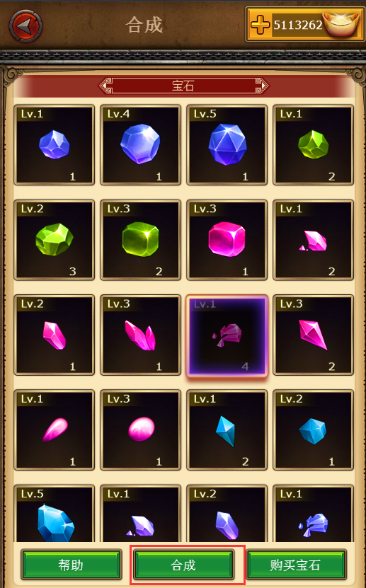Select the Lv.3 pink oval gem
Viewport: 366px width, 588px height.
click(140, 430)
